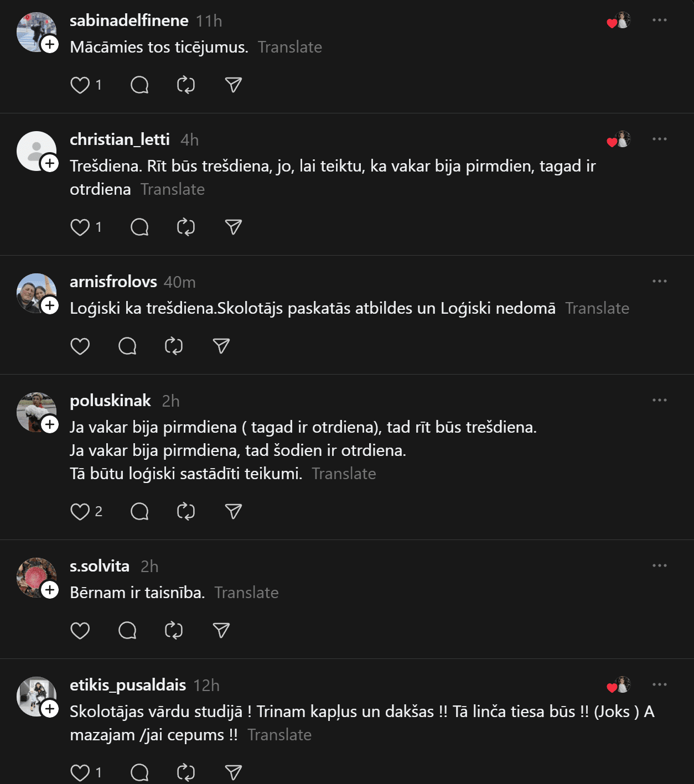Open more options menu for arnisfrolovs' comment
694x784 pixels.
[x=659, y=282]
